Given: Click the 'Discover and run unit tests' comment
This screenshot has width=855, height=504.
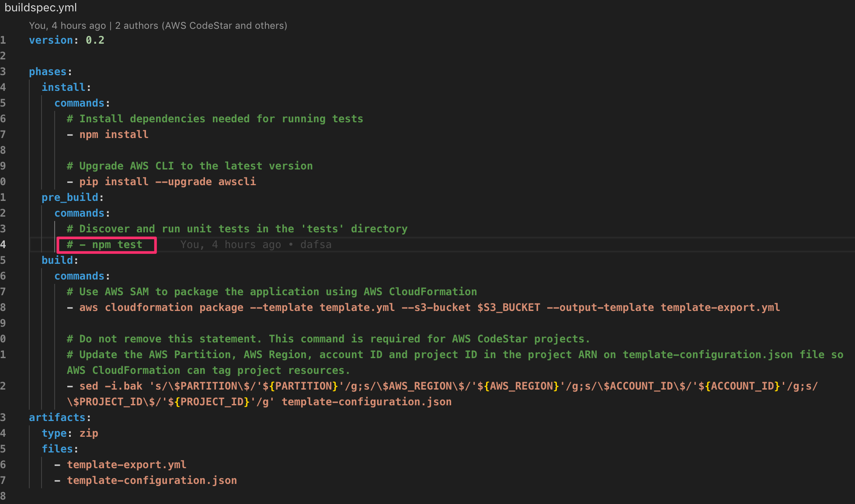Looking at the screenshot, I should pyautogui.click(x=237, y=229).
